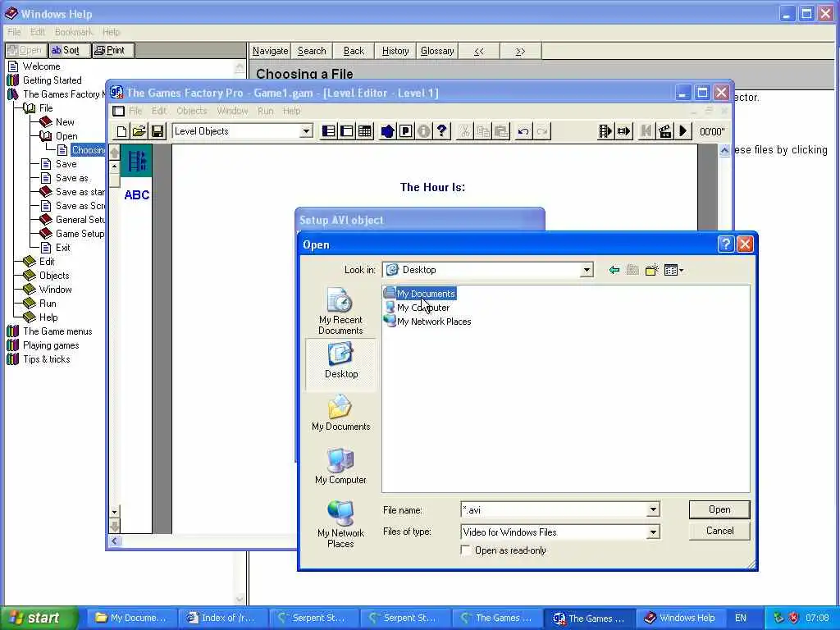Image resolution: width=840 pixels, height=630 pixels.
Task: Click the Glossary button in Help
Action: point(437,51)
